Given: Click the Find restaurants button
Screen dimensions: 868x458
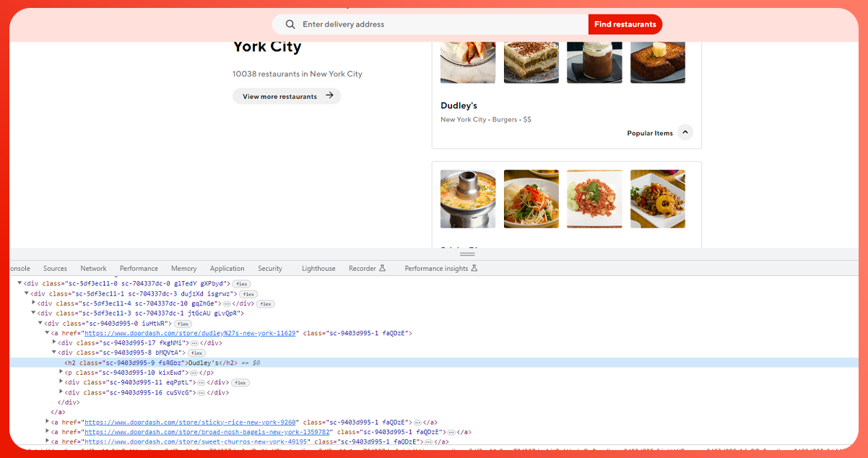Looking at the screenshot, I should (625, 25).
